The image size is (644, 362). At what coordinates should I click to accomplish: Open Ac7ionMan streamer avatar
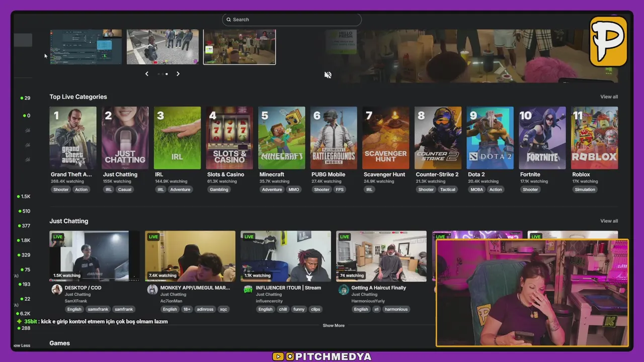click(152, 290)
